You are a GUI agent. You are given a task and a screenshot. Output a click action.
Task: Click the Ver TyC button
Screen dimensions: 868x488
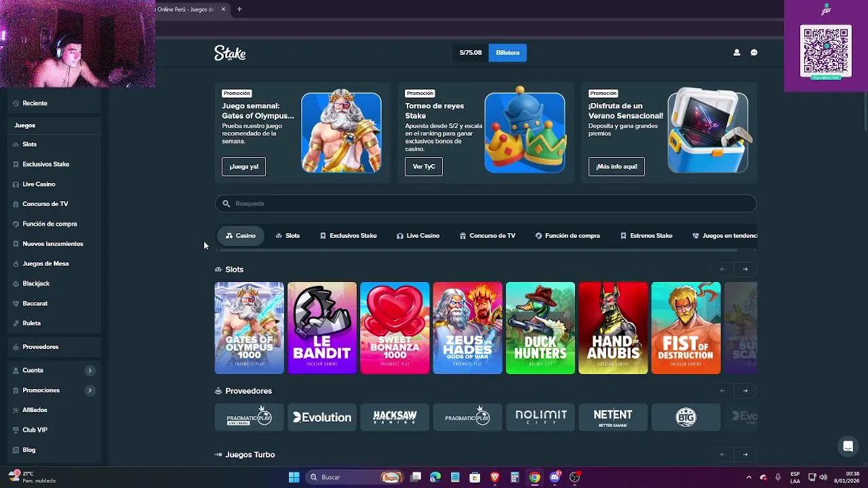[x=424, y=167]
